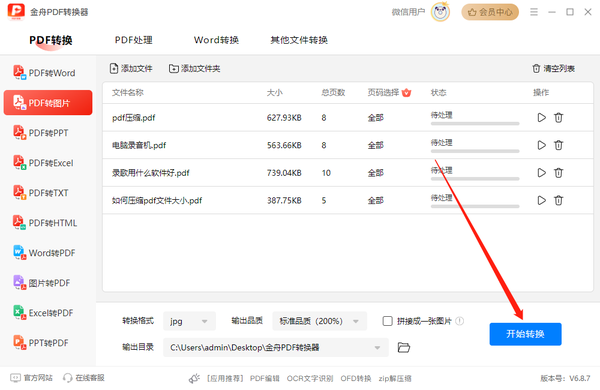This screenshot has height=390, width=600.
Task: Switch to the PDF处理 tab
Action: tap(134, 40)
